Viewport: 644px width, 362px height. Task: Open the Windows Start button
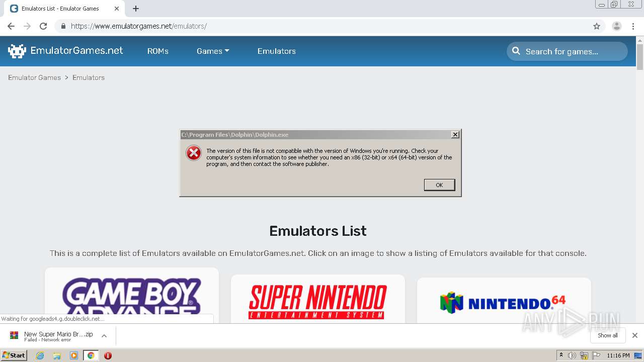(14, 355)
